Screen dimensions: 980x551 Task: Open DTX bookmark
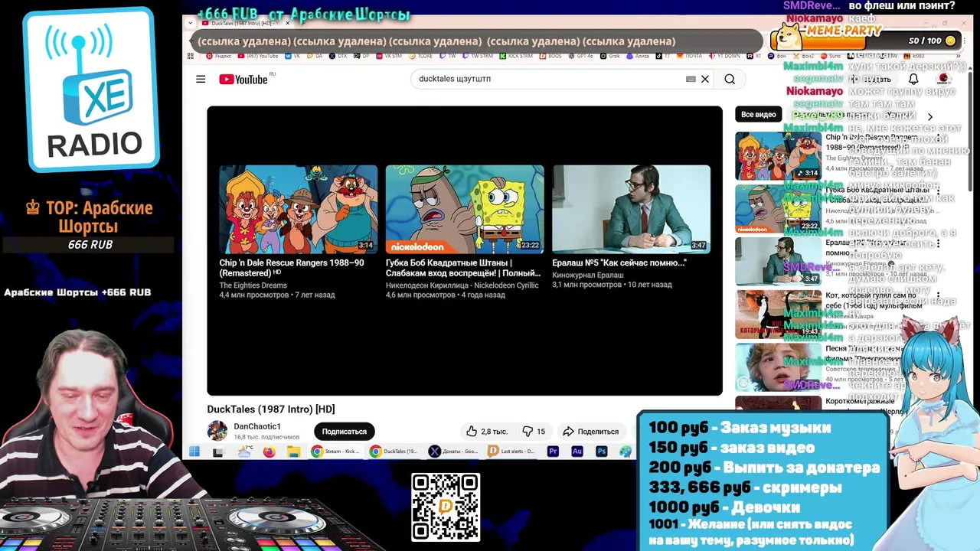[x=338, y=56]
